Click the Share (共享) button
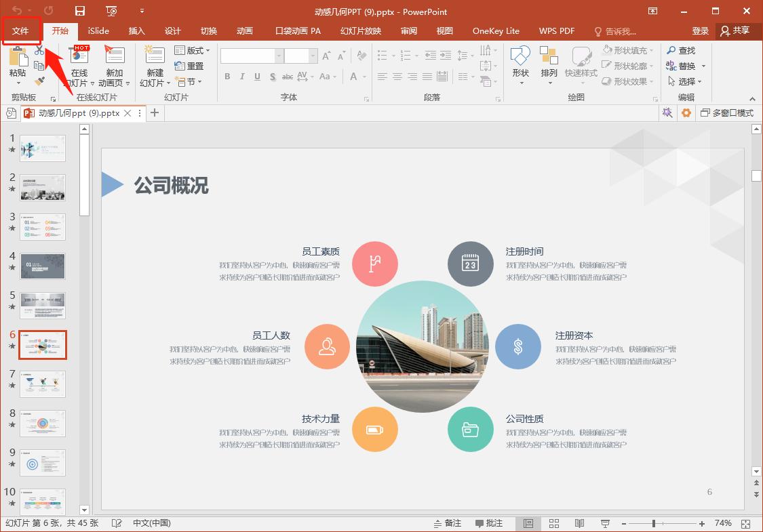Viewport: 763px width, 532px height. (x=735, y=31)
